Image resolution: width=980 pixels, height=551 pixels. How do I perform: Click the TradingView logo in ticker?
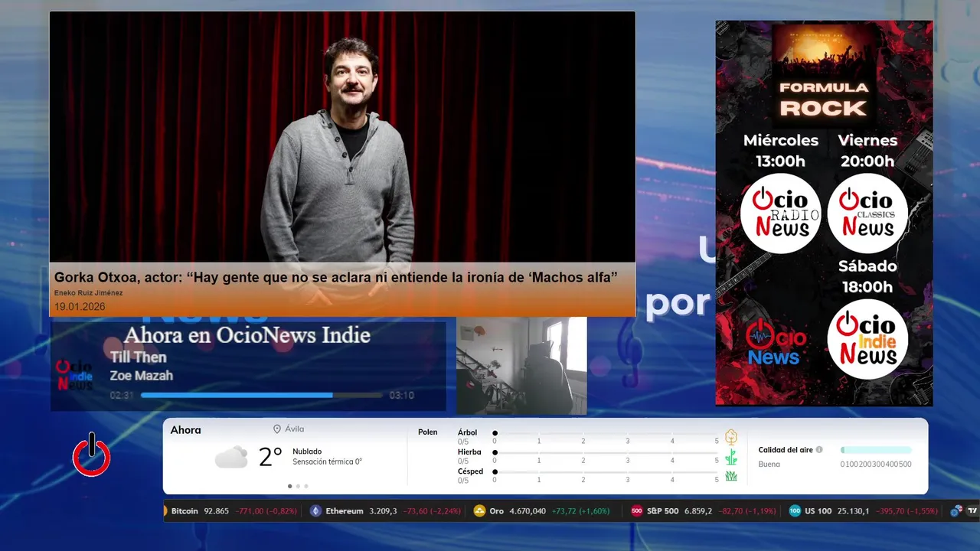click(972, 511)
